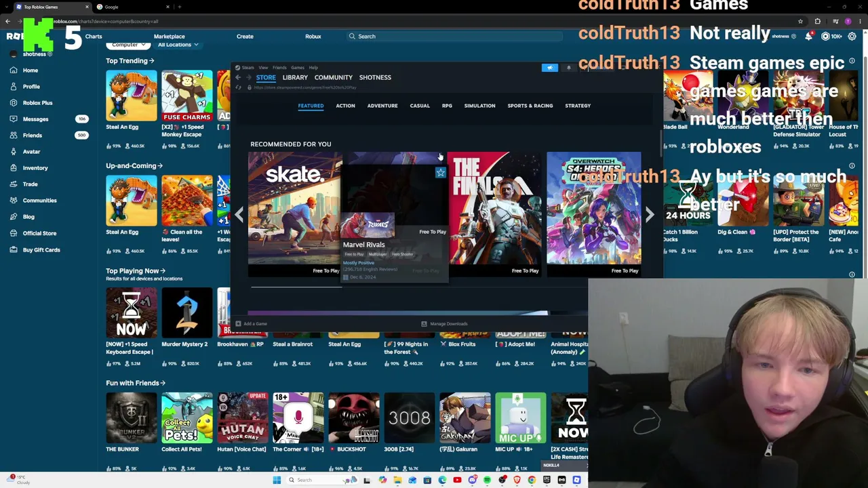Open Google Chrome from taskbar
Image resolution: width=868 pixels, height=488 pixels.
point(532,480)
